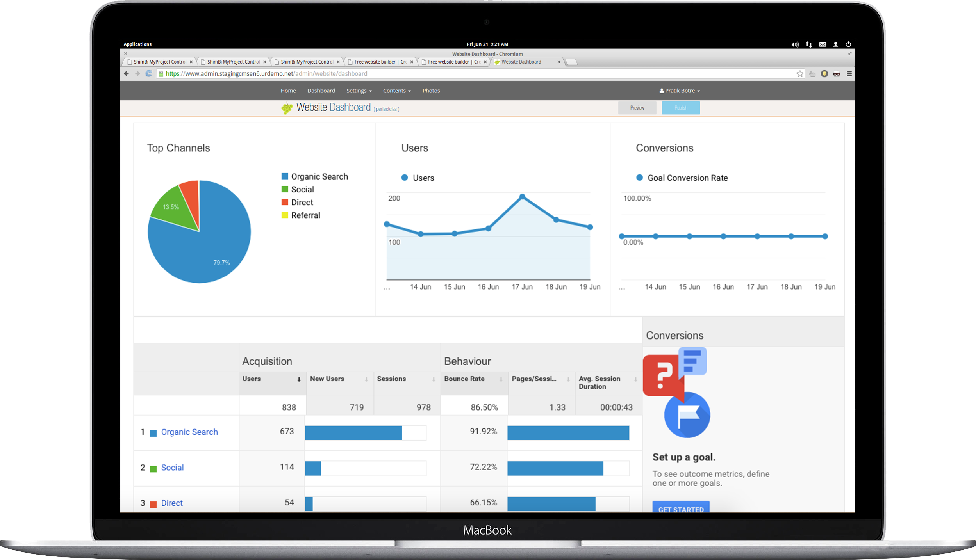976x560 pixels.
Task: Click the browser back arrow
Action: point(126,73)
